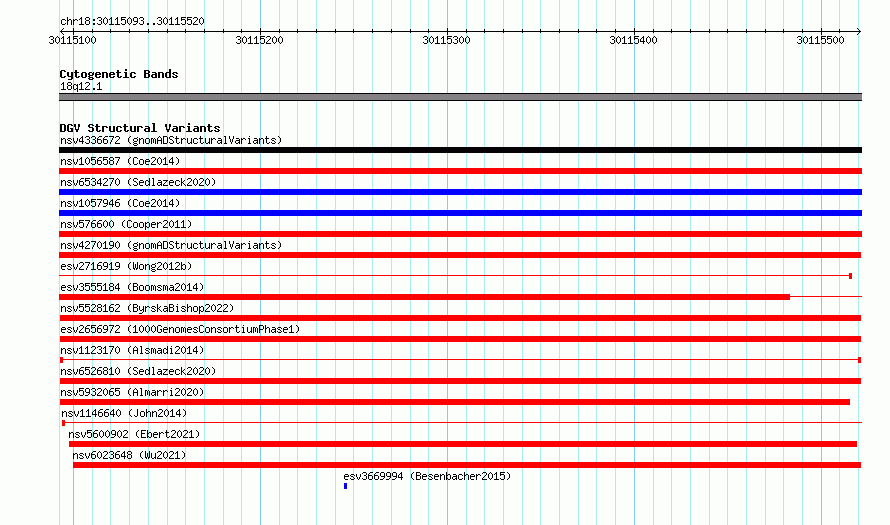Click the esv2716919 (Wong2012b) label

pyautogui.click(x=126, y=266)
